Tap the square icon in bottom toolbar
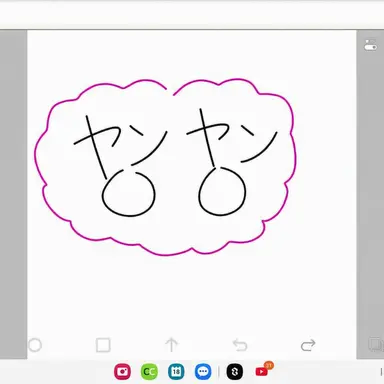This screenshot has width=384, height=384. [103, 345]
